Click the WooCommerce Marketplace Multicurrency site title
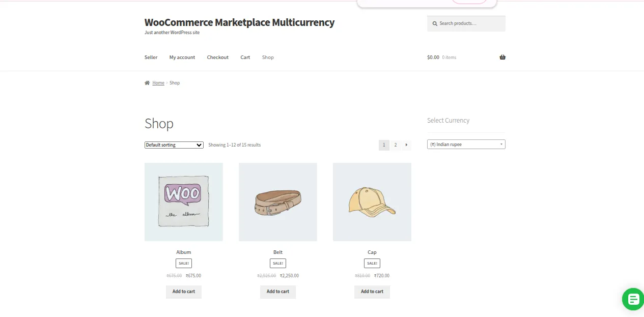The width and height of the screenshot is (644, 317). (240, 22)
